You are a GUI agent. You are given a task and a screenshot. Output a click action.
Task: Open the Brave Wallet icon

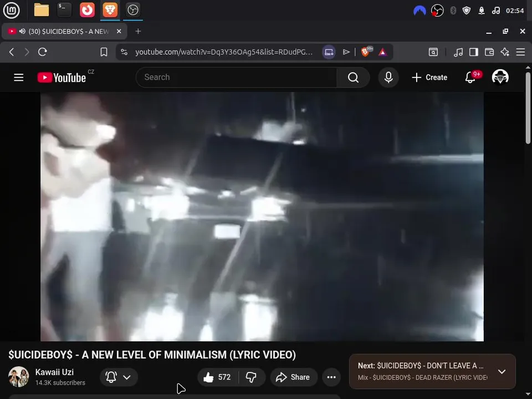[x=489, y=52]
